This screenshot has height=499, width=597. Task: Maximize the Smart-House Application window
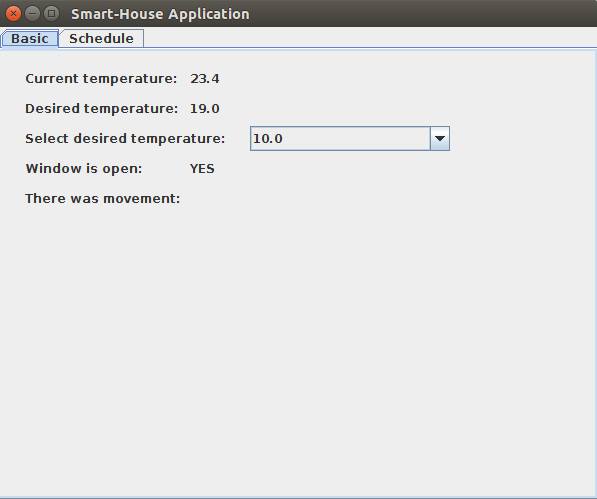pos(51,14)
